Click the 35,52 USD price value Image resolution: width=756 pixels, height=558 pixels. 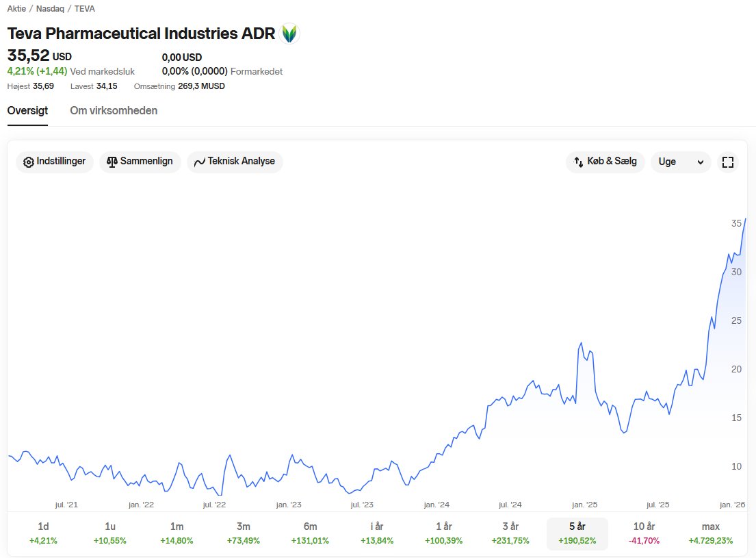point(40,55)
